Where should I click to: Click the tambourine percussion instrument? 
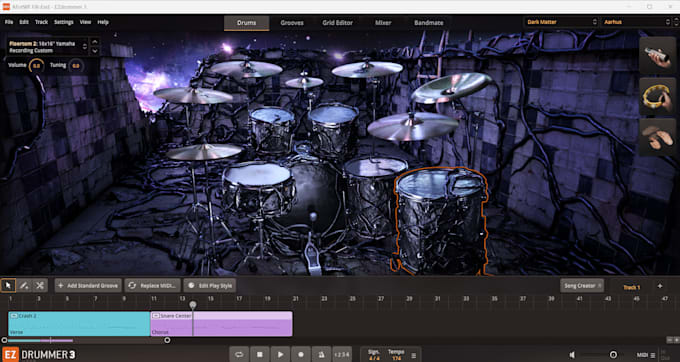point(657,96)
